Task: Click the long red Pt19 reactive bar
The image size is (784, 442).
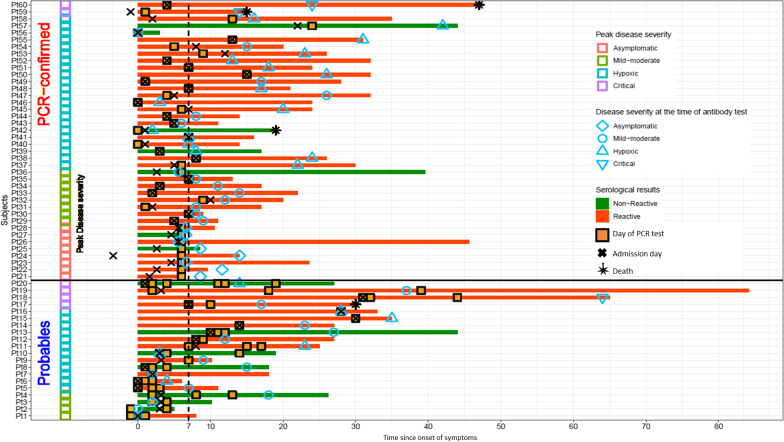Action: tap(444, 290)
